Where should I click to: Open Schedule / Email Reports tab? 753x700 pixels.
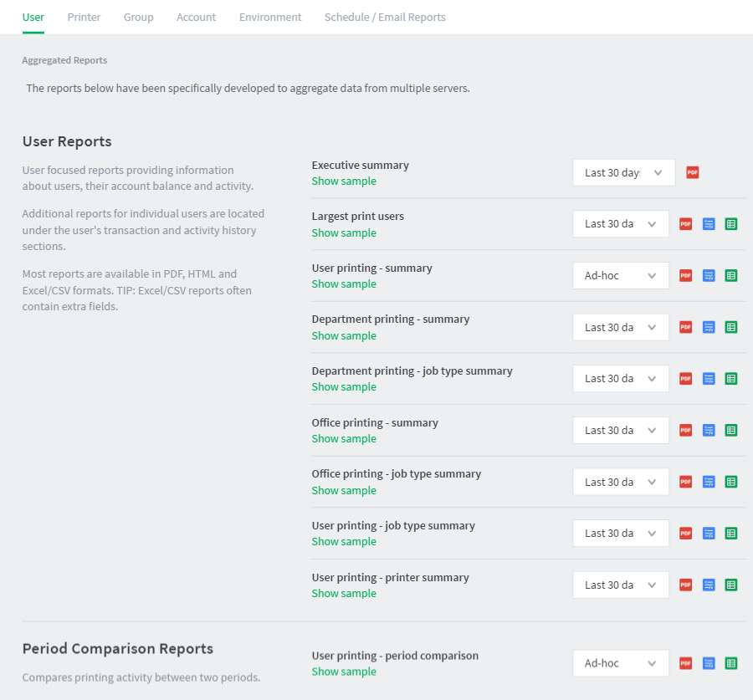(x=385, y=18)
